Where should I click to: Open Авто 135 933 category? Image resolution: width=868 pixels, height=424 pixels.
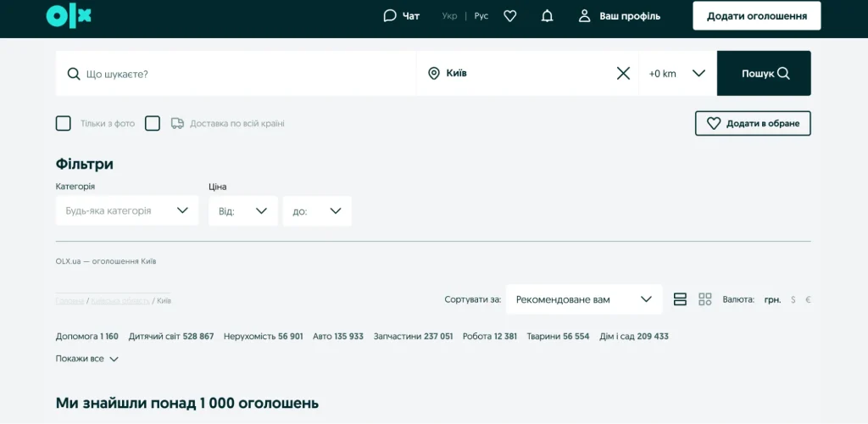[338, 336]
